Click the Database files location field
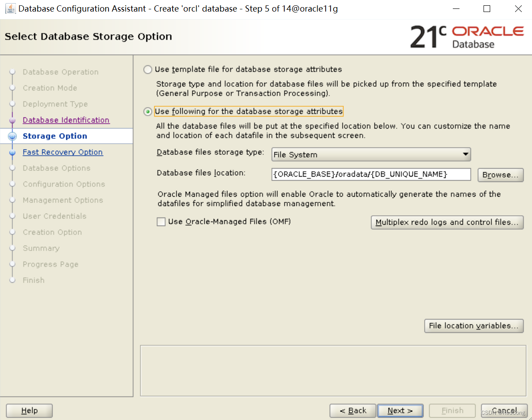Image resolution: width=532 pixels, height=420 pixels. coord(371,174)
